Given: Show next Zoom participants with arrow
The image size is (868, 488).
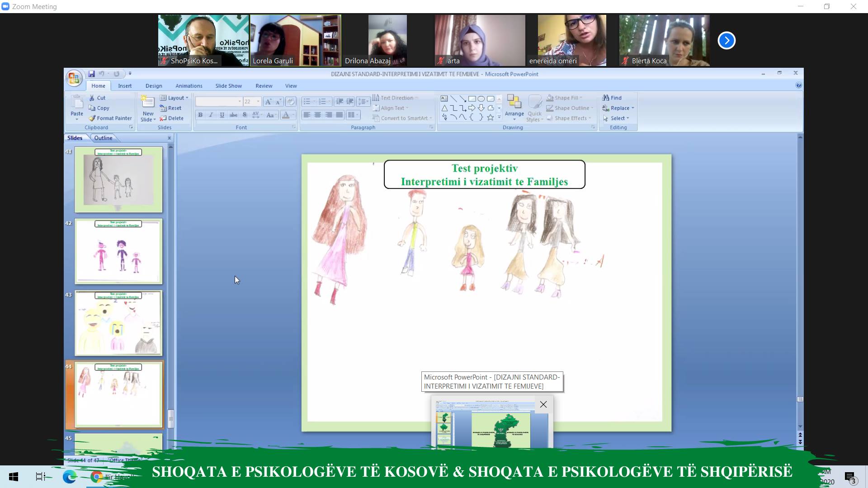Looking at the screenshot, I should point(726,40).
